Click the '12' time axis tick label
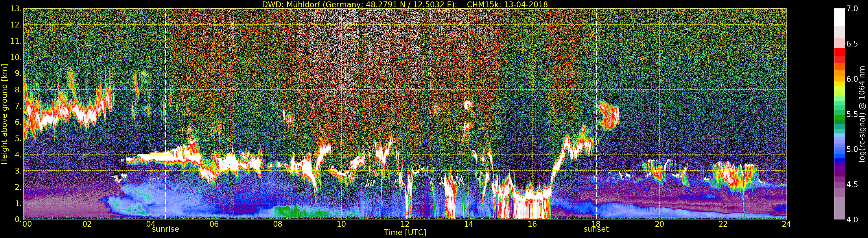The width and height of the screenshot is (868, 238). [x=405, y=224]
